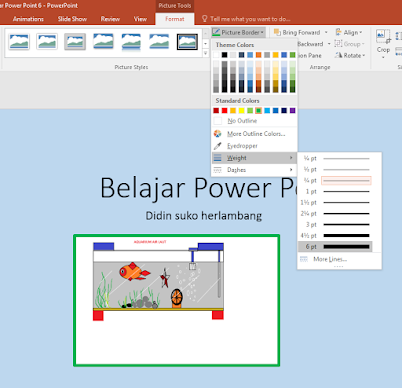This screenshot has height=388, width=402.
Task: Click the More Outline Colors wheel icon
Action: (217, 134)
